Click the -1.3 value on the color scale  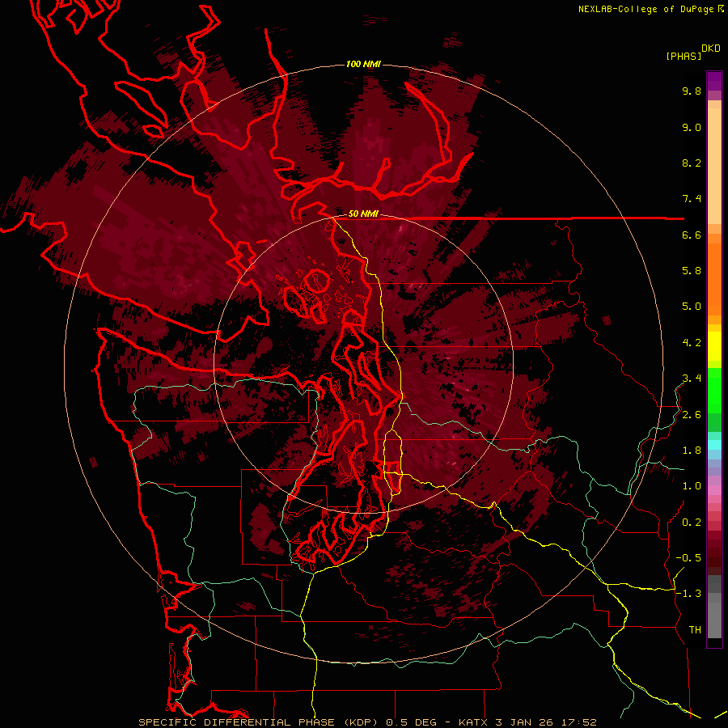[x=688, y=594]
